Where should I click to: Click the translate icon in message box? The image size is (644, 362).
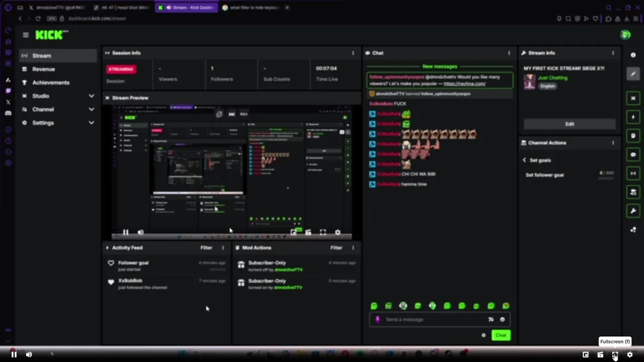[491, 319]
